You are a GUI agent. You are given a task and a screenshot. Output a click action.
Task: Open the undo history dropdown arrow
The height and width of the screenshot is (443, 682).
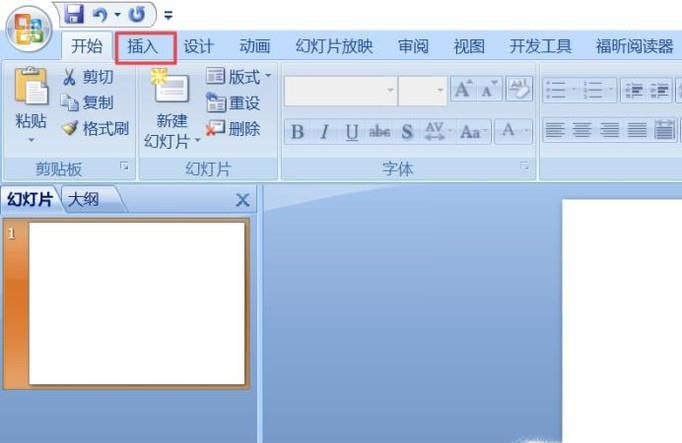point(117,15)
